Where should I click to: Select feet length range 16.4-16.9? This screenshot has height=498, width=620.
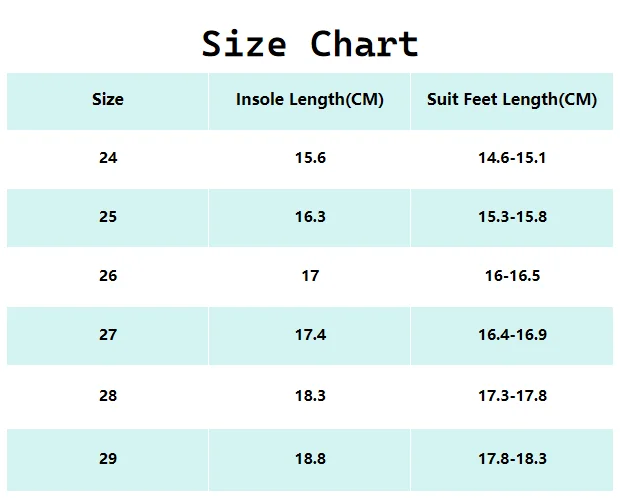[x=512, y=335]
